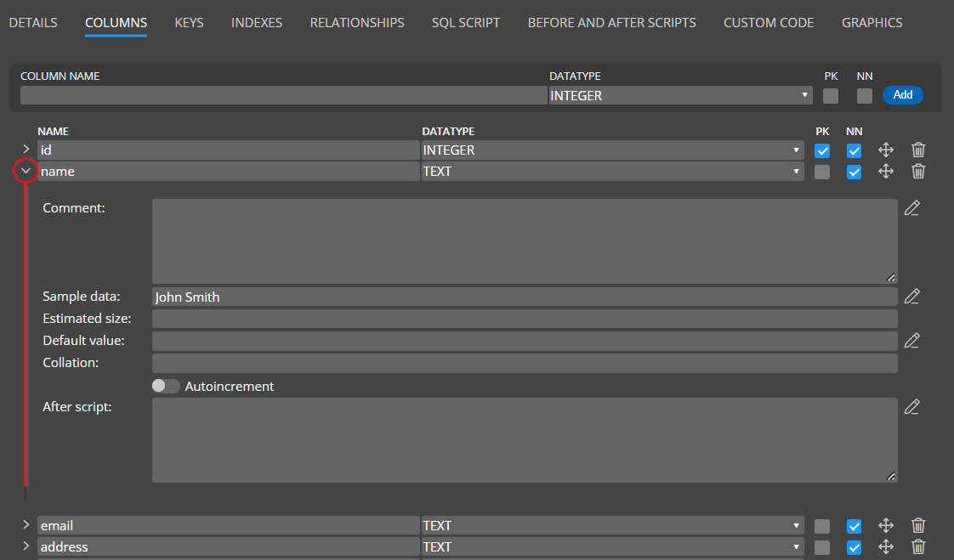Click the move handle for the name column
The height and width of the screenshot is (560, 954).
[x=886, y=171]
